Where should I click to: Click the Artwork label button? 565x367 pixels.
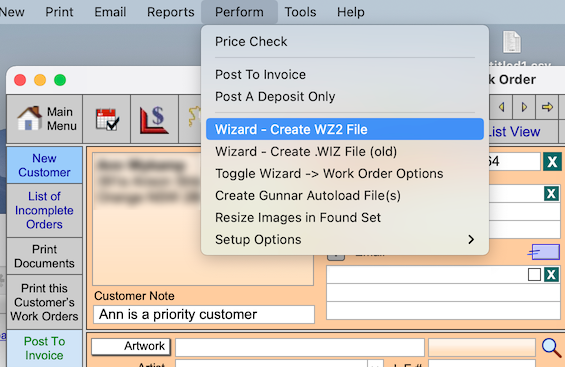click(x=131, y=346)
